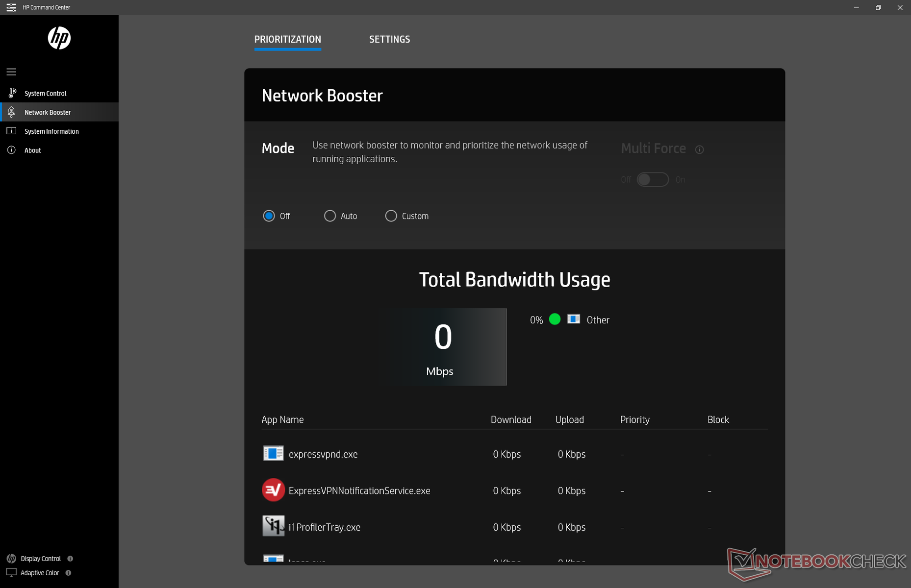Open Adaptive Color link
911x588 pixels.
tap(40, 573)
